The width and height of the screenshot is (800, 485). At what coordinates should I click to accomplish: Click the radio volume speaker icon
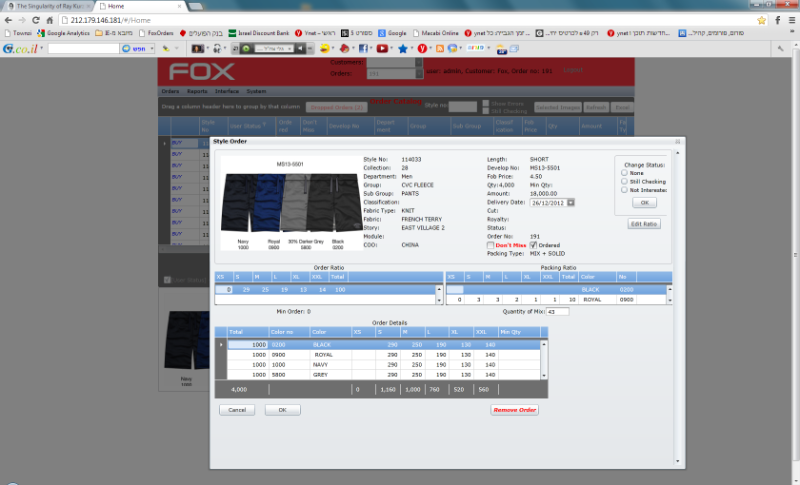coord(301,48)
